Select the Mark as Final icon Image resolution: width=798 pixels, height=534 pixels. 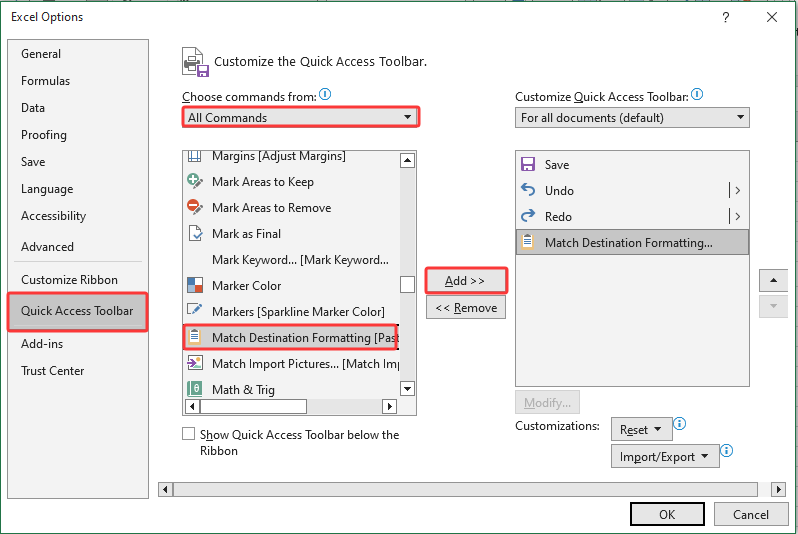click(x=195, y=234)
